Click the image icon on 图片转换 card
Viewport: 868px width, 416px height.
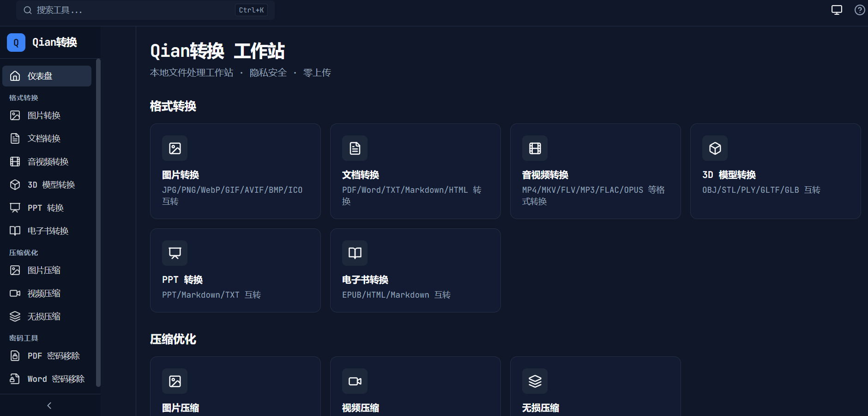click(x=175, y=148)
